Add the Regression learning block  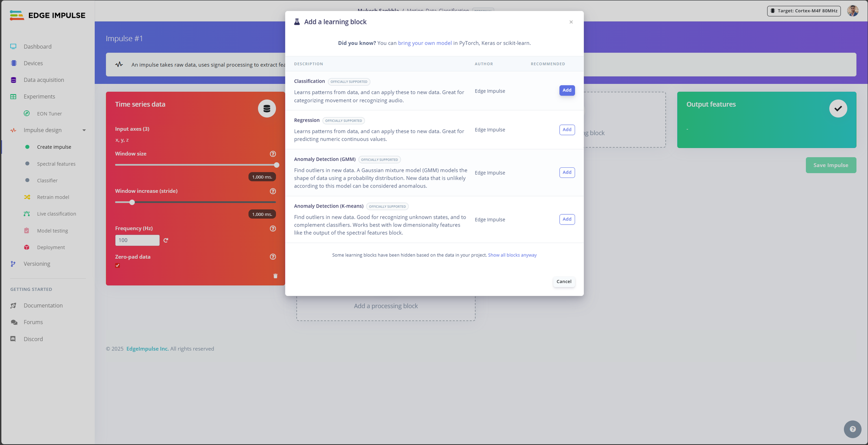567,129
